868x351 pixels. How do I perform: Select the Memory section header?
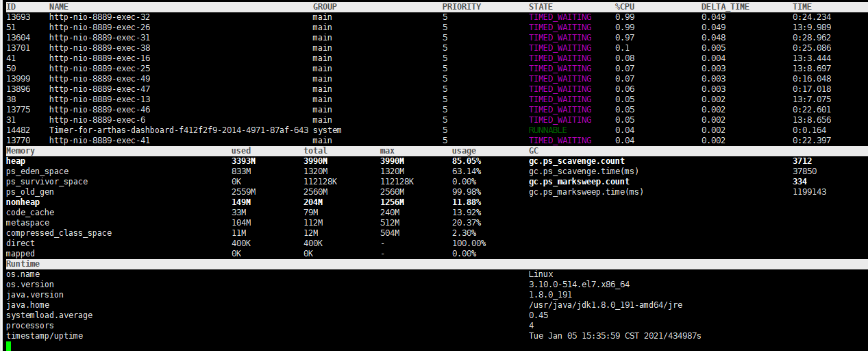coord(21,151)
